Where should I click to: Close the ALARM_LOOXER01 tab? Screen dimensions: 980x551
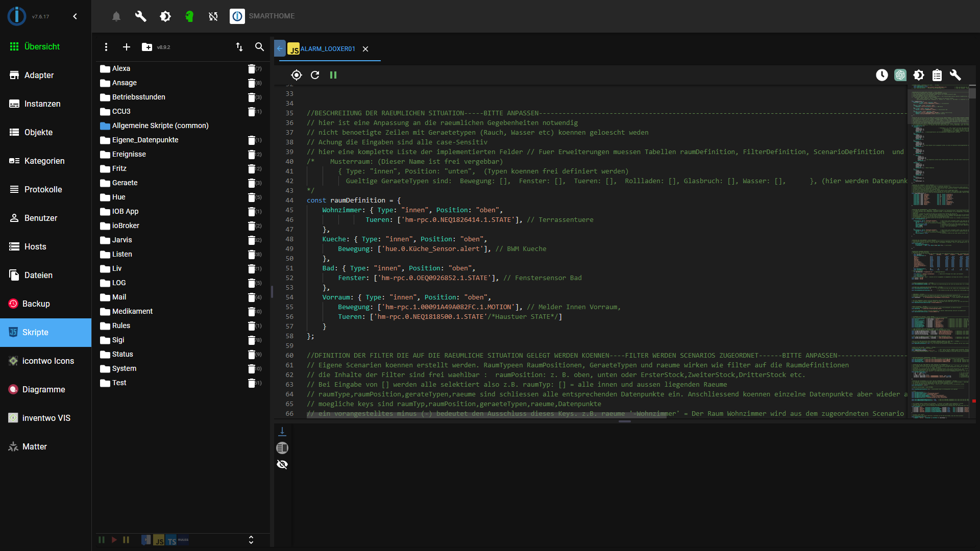coord(365,49)
